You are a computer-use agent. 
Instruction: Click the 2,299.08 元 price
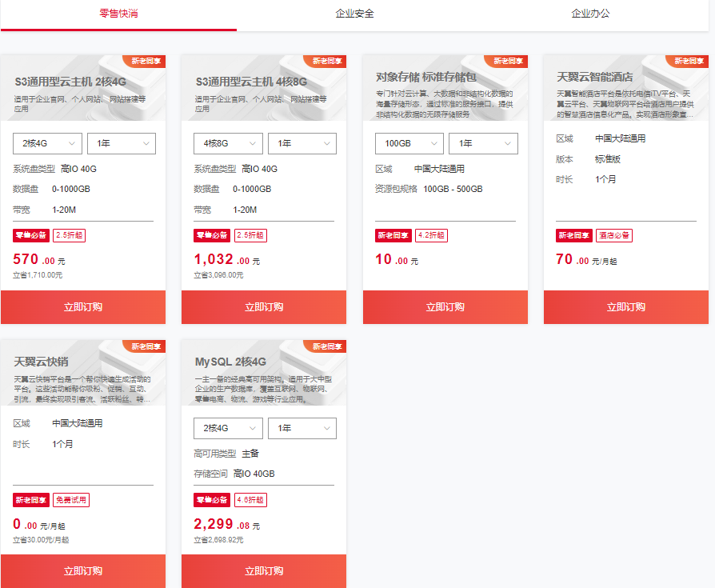pyautogui.click(x=227, y=524)
